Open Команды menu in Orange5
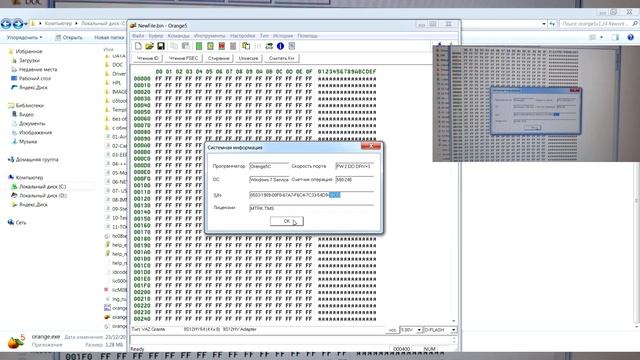Image resolution: width=640 pixels, height=360 pixels. [179, 36]
